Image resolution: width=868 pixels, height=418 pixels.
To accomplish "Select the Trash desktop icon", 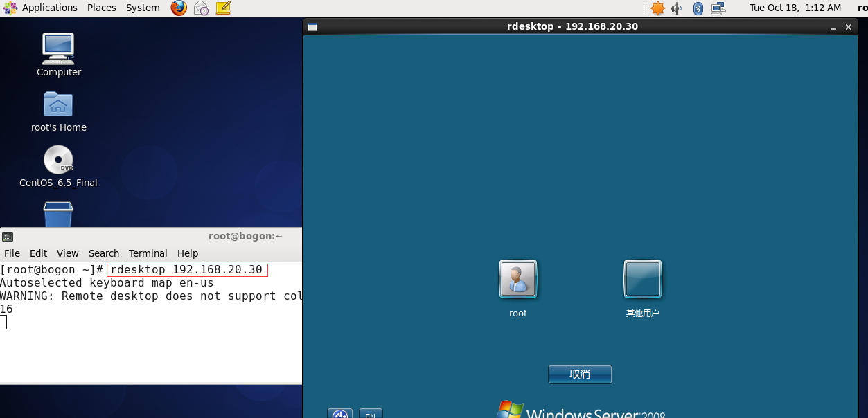I will coord(58,214).
